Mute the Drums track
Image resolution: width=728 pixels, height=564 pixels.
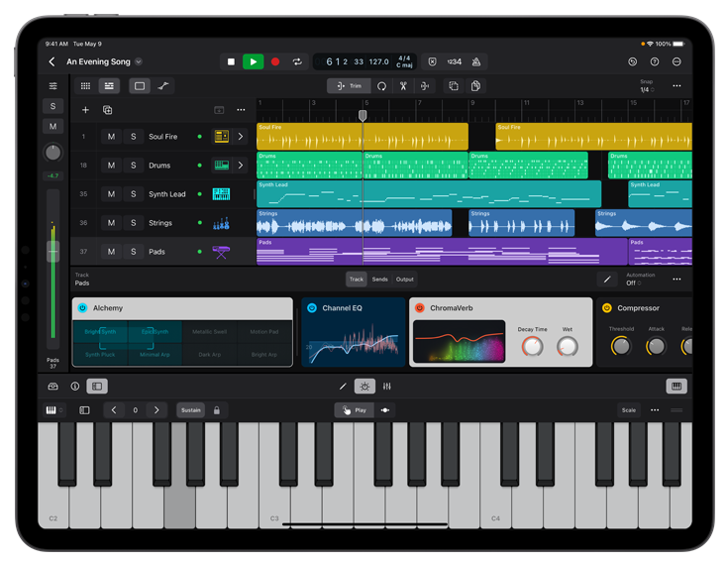click(x=111, y=166)
